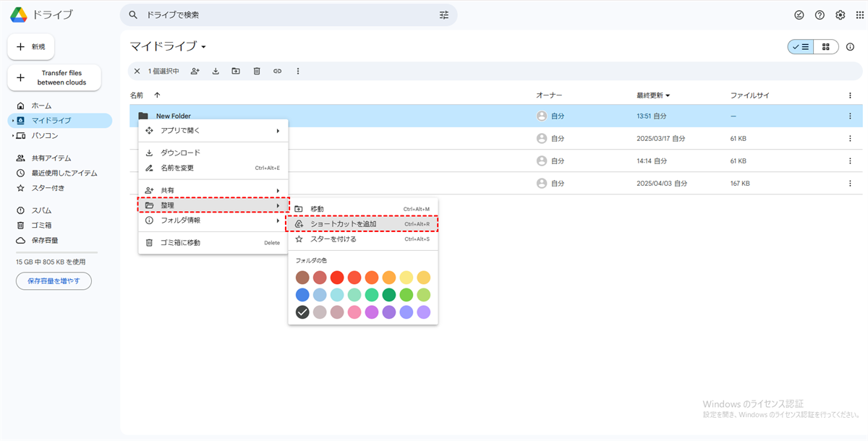Click the download icon in selection toolbar
The height and width of the screenshot is (441, 868).
point(216,71)
